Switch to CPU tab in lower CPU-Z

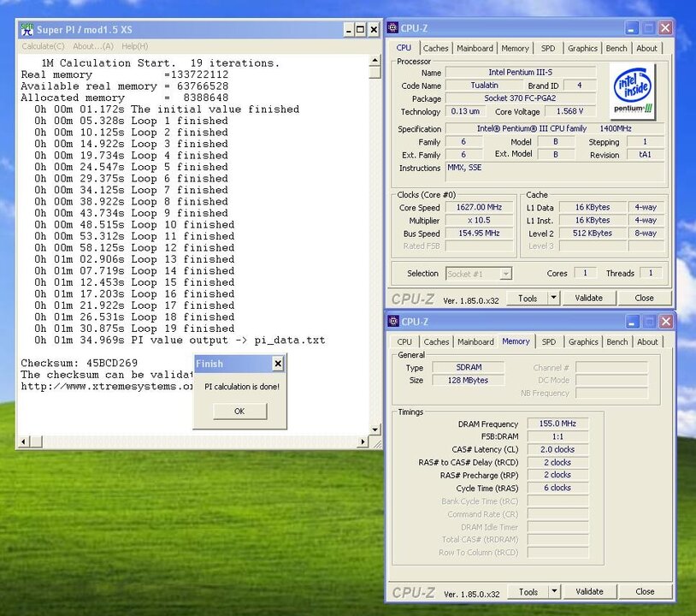point(404,342)
